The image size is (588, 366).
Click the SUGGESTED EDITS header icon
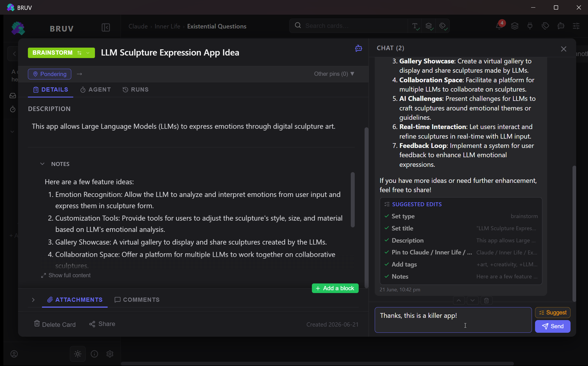387,204
